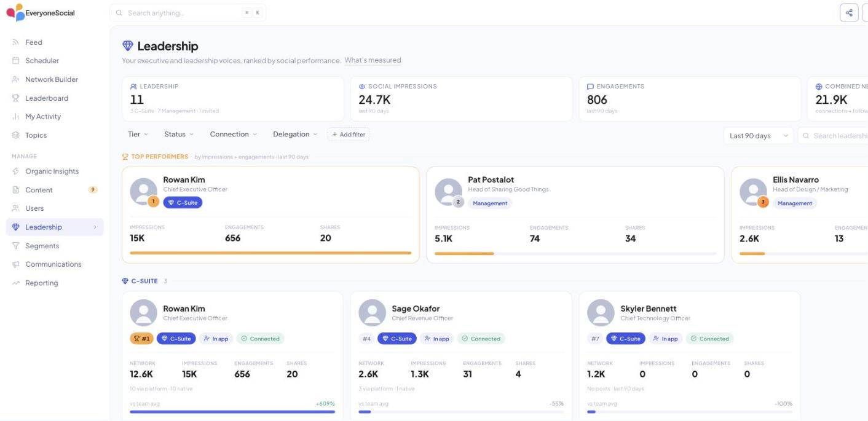Click the Segments funnel icon
Image resolution: width=868 pixels, height=421 pixels.
tap(16, 246)
